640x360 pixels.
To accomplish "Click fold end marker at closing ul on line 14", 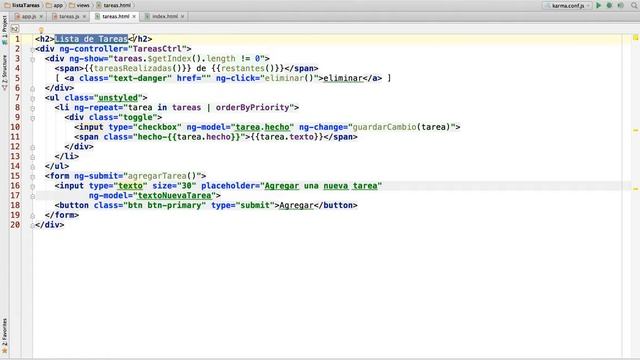I will [x=32, y=167].
